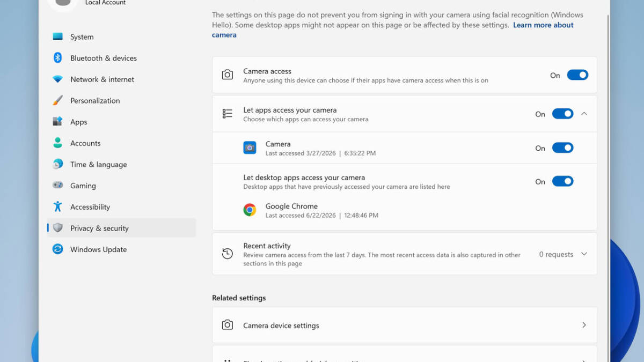Screen dimensions: 644x362
Task: Click the Local Account label
Action: coord(105,3)
